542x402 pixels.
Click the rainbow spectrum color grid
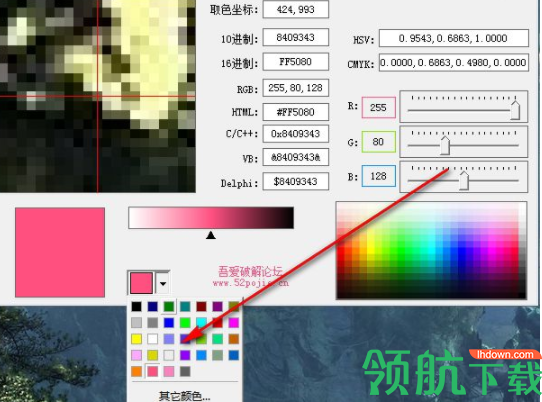(x=431, y=250)
